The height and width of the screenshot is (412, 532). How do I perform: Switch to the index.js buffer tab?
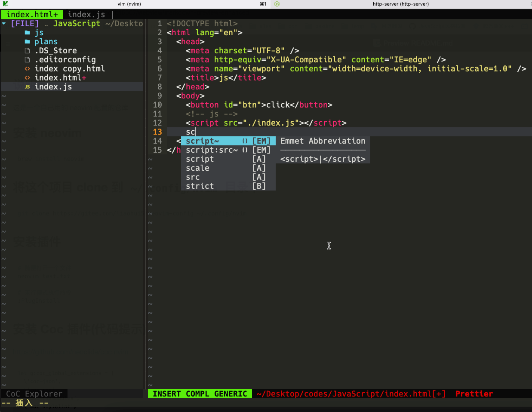click(86, 15)
